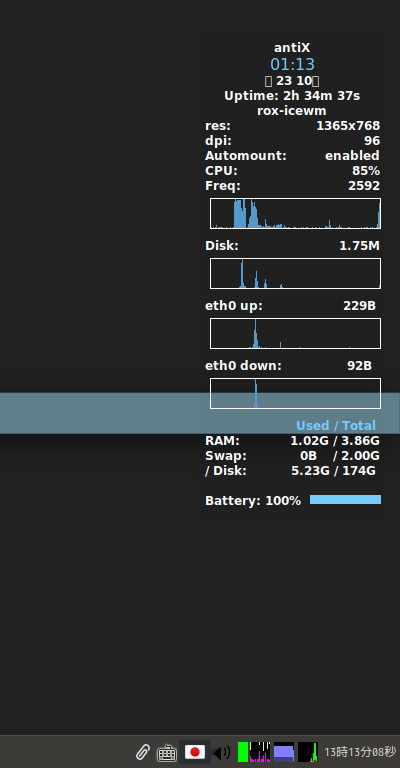Click the resolution value 1365x768

pos(348,126)
